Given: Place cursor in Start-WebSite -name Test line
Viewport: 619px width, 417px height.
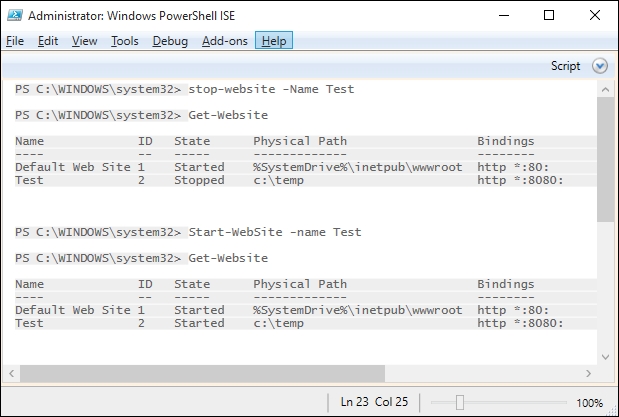Looking at the screenshot, I should click(x=274, y=232).
